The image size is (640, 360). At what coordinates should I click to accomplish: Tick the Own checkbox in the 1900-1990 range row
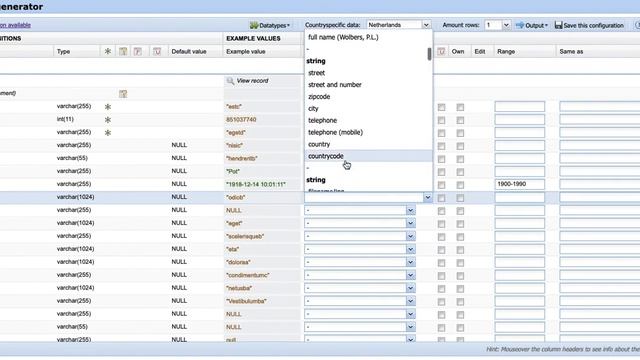coord(460,185)
